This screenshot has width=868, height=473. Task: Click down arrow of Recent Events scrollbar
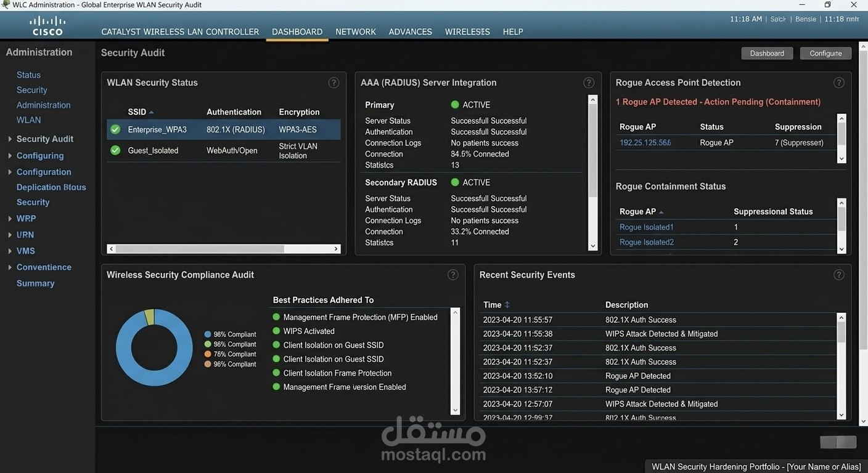click(841, 415)
